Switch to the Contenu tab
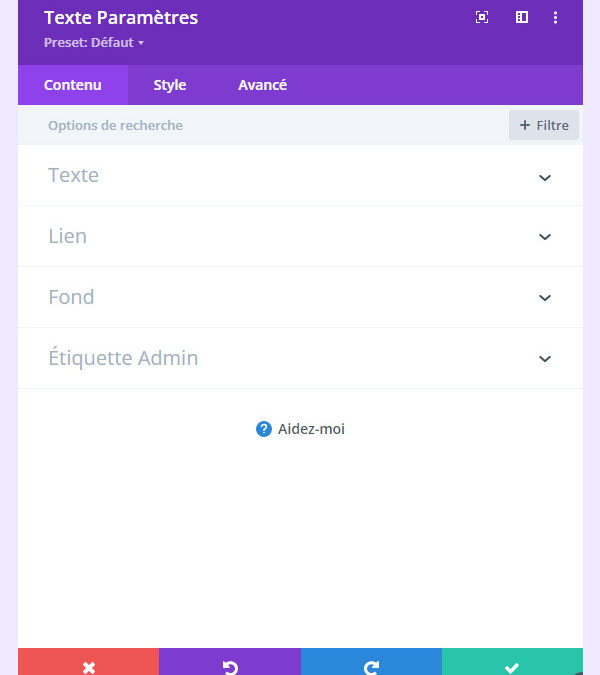 pyautogui.click(x=73, y=85)
